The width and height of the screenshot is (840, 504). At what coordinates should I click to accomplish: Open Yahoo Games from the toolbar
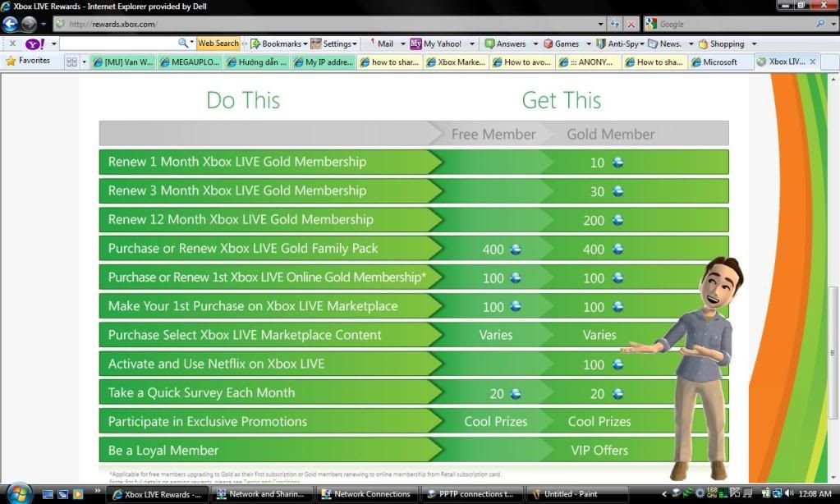click(x=561, y=44)
